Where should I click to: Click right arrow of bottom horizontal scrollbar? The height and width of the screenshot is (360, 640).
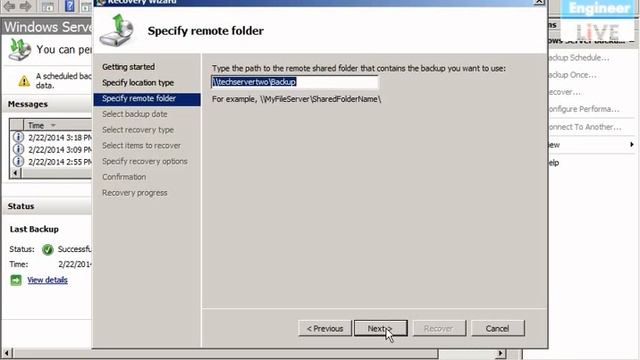500,353
